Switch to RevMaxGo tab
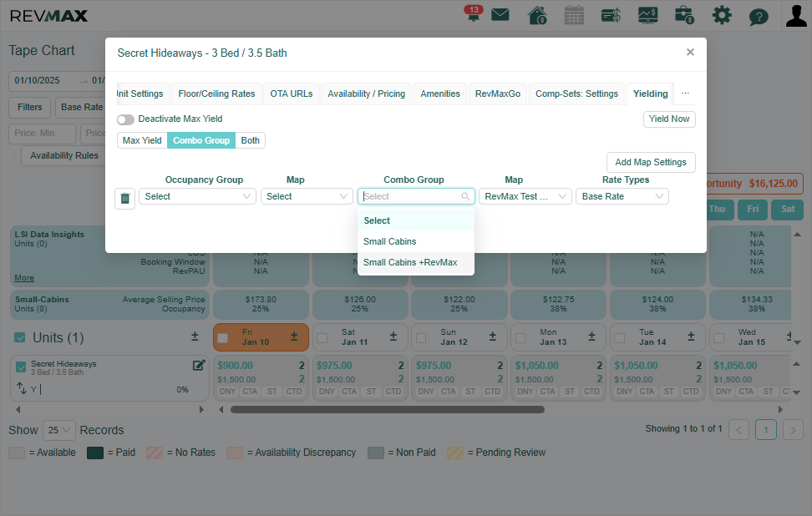This screenshot has width=812, height=516. (x=498, y=94)
